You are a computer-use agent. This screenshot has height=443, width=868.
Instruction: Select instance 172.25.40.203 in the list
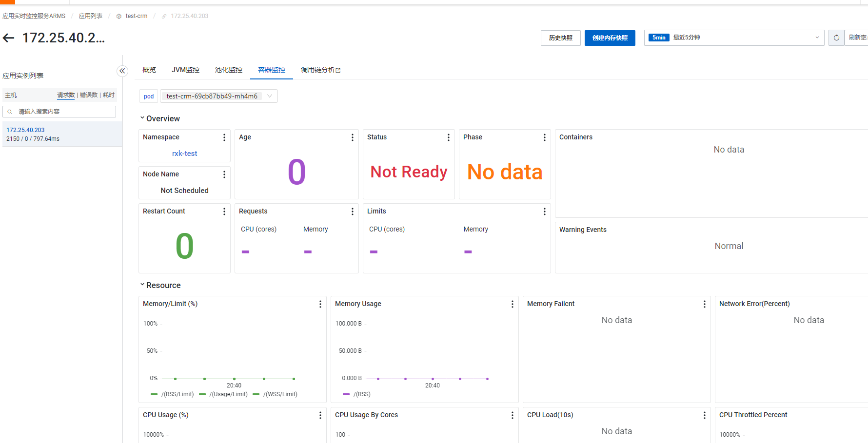coord(62,134)
